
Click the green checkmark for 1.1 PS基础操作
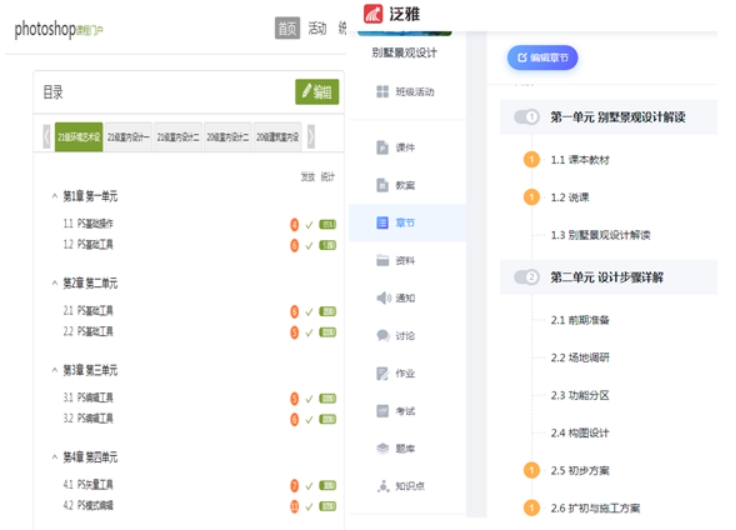310,224
